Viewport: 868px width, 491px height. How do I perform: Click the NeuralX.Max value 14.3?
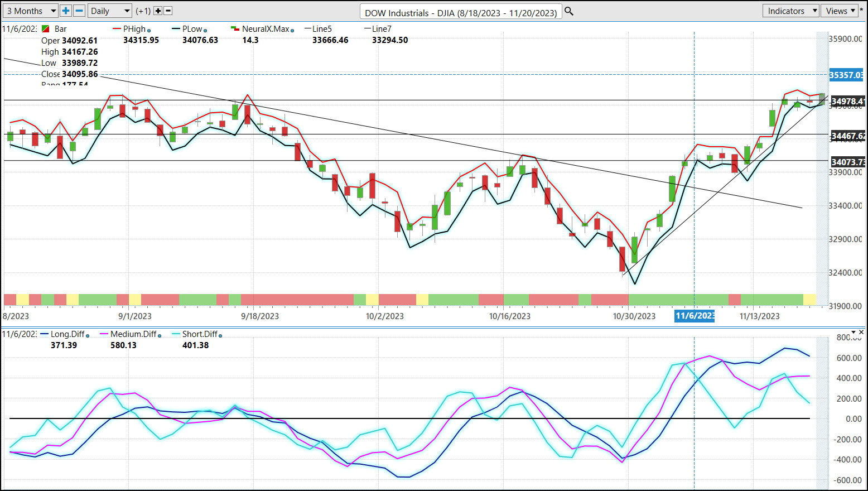click(250, 40)
